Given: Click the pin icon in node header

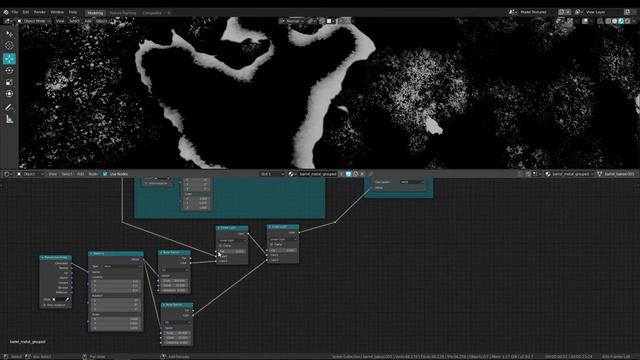Looking at the screenshot, I should pos(371,174).
